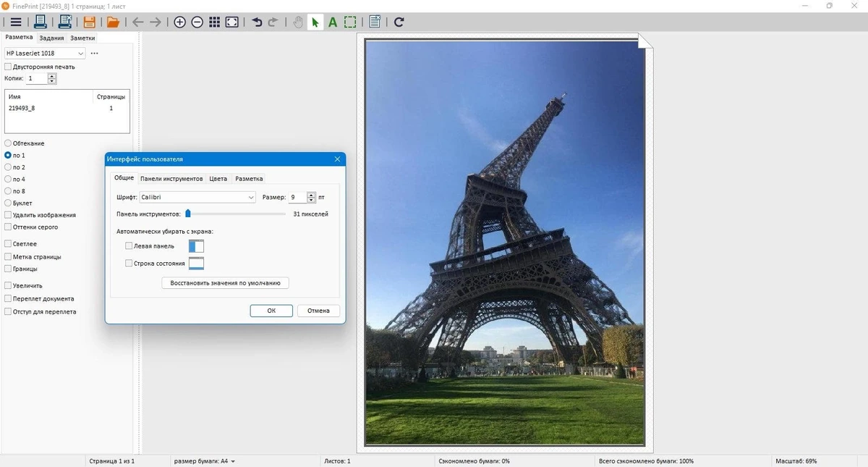Click the orange save floppy icon

click(x=89, y=22)
